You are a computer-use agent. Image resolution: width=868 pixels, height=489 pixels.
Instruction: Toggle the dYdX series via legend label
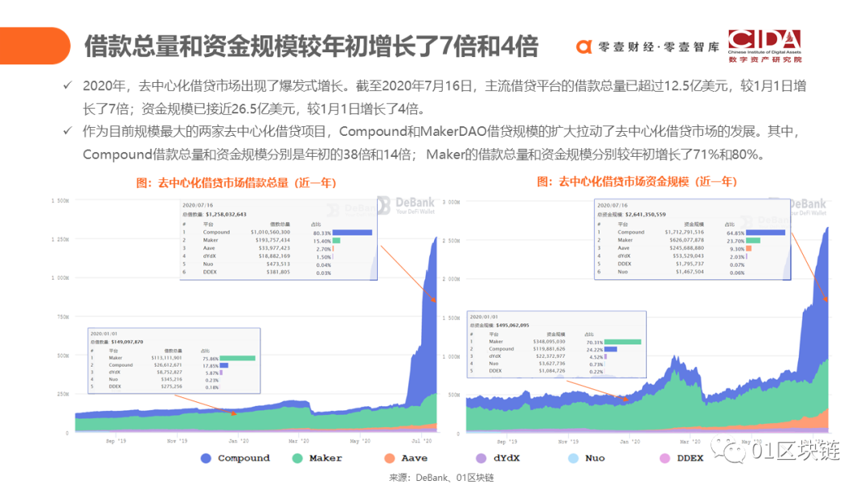pos(506,458)
